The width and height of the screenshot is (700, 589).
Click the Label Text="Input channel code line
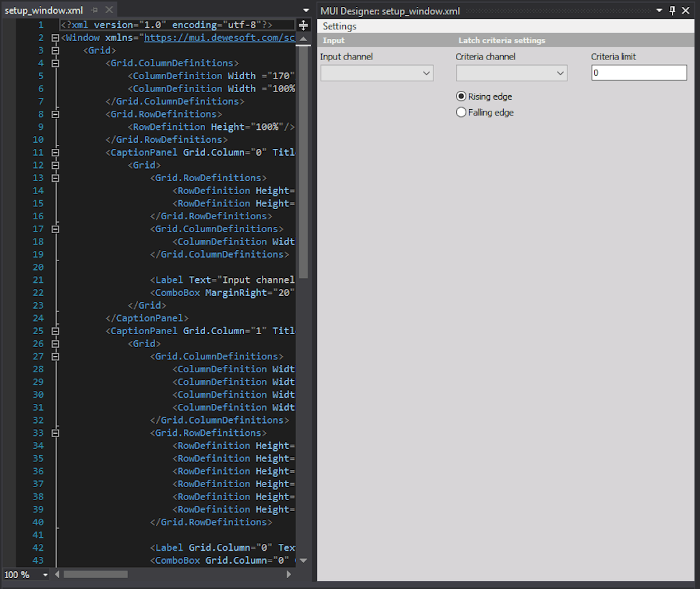(222, 280)
